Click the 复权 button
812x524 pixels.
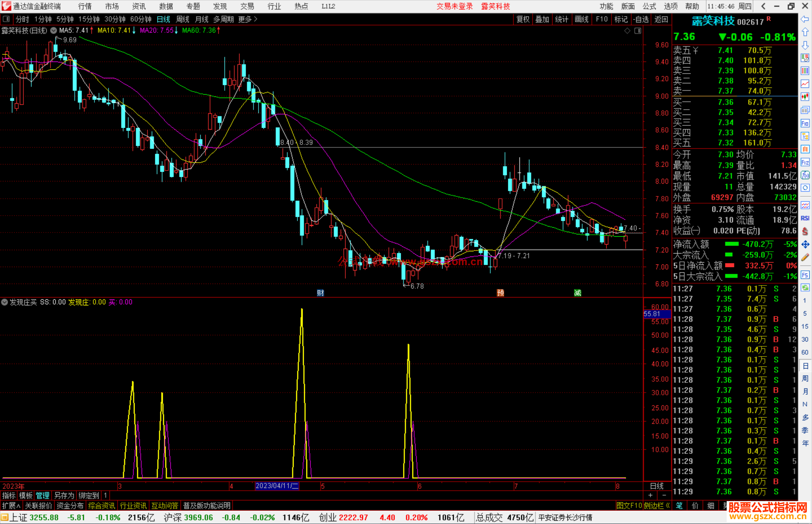point(523,19)
